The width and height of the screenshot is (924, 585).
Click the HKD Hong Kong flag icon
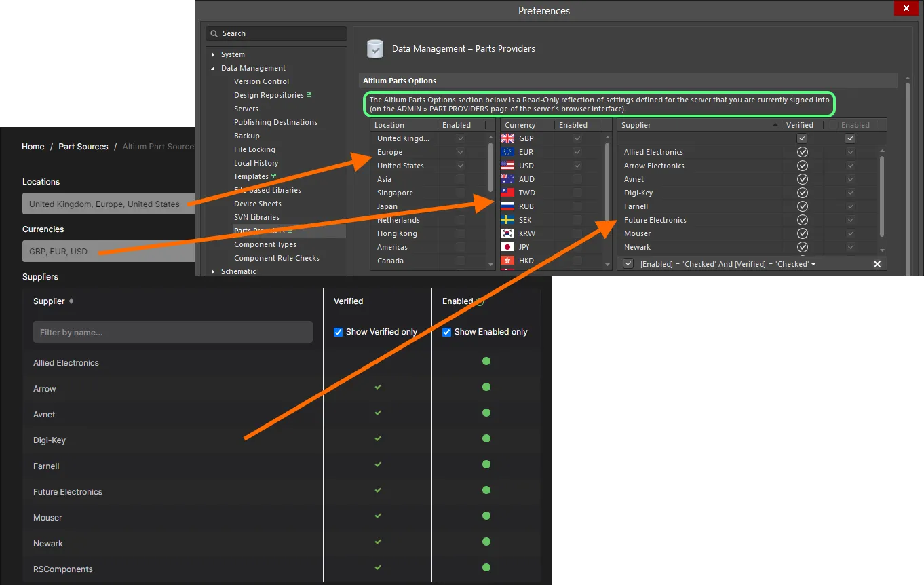[507, 261]
